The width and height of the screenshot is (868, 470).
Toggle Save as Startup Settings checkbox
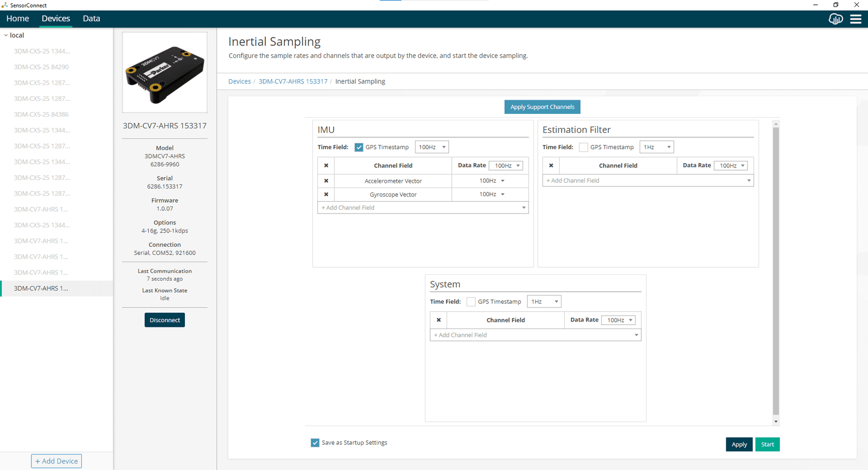click(x=315, y=443)
